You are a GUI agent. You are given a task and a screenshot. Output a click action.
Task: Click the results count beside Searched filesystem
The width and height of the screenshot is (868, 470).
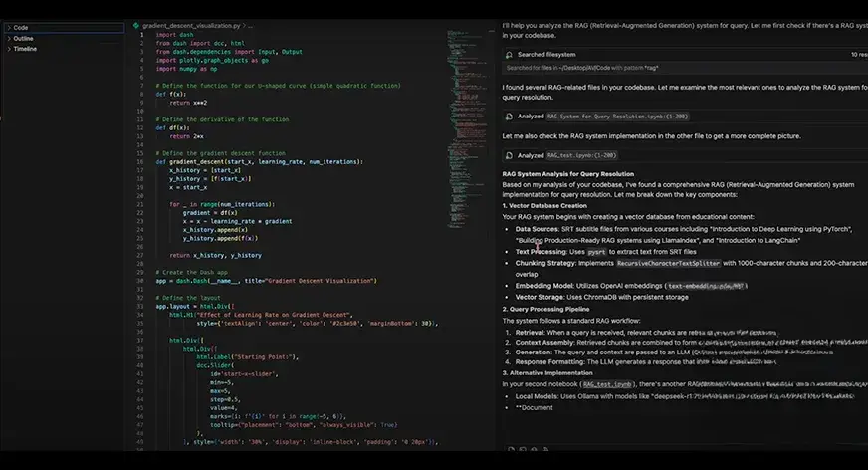[860, 54]
